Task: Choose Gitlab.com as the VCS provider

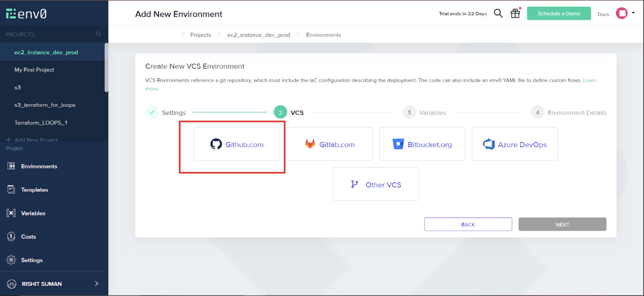Action: coord(329,144)
